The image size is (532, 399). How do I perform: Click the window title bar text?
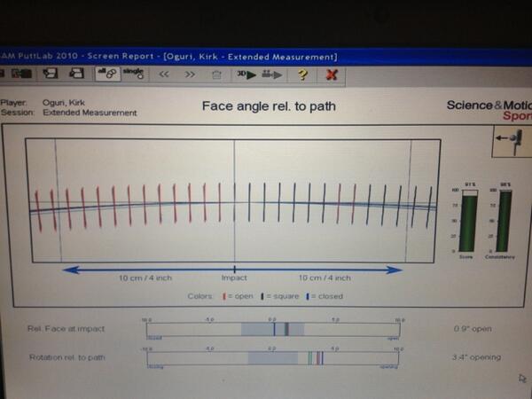click(x=168, y=57)
